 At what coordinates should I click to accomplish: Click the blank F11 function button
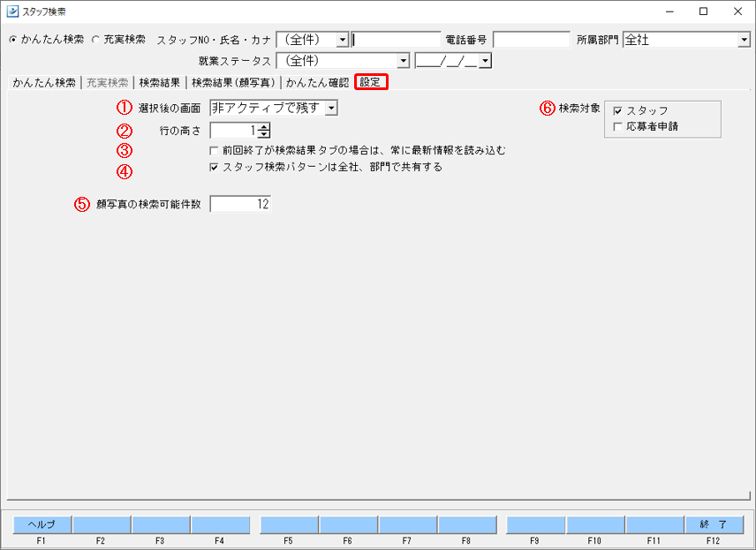coord(654,524)
